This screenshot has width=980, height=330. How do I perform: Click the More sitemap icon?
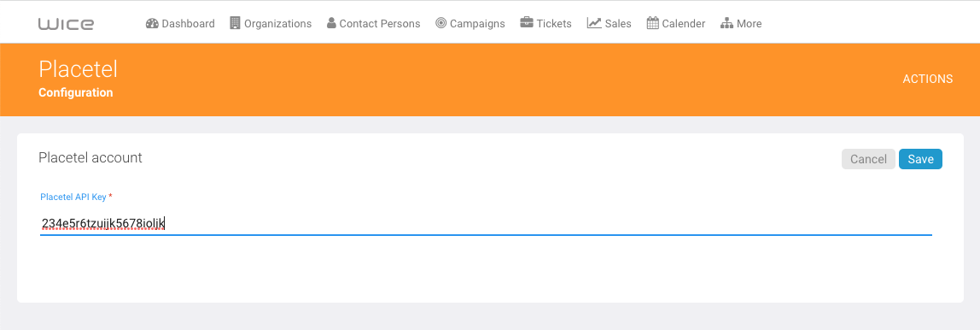click(726, 23)
